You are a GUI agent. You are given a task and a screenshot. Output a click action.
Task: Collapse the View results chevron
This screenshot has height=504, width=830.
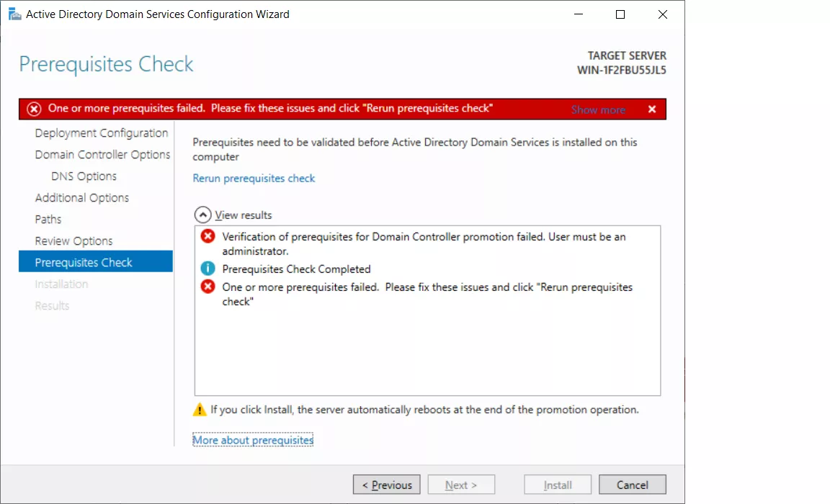pos(202,215)
